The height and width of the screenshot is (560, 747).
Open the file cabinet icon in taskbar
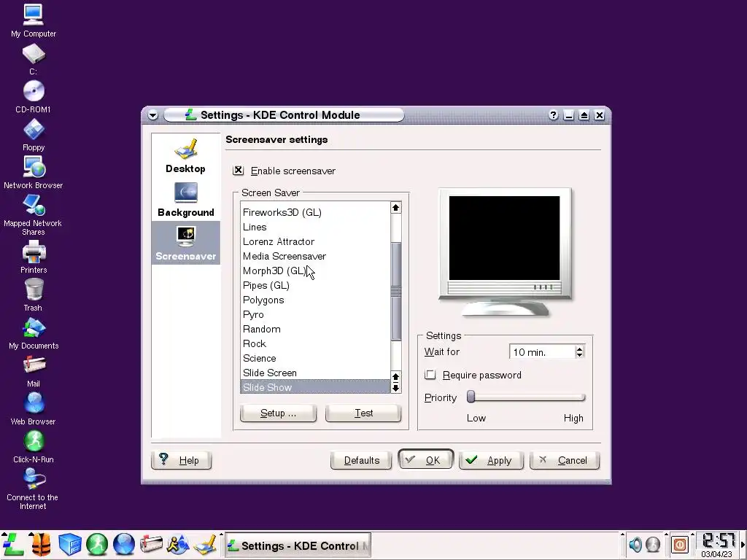(69, 544)
